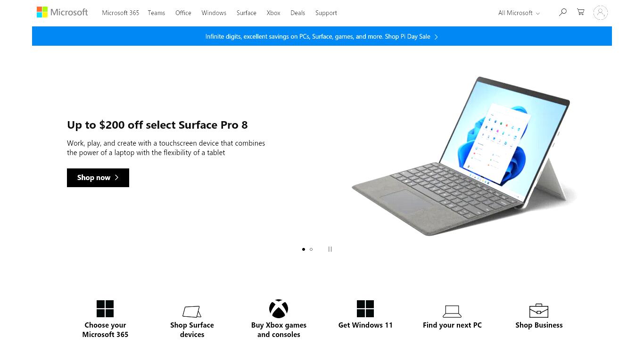Select the first carousel slide dot
Viewport: 644px width, 362px height.
click(x=304, y=249)
